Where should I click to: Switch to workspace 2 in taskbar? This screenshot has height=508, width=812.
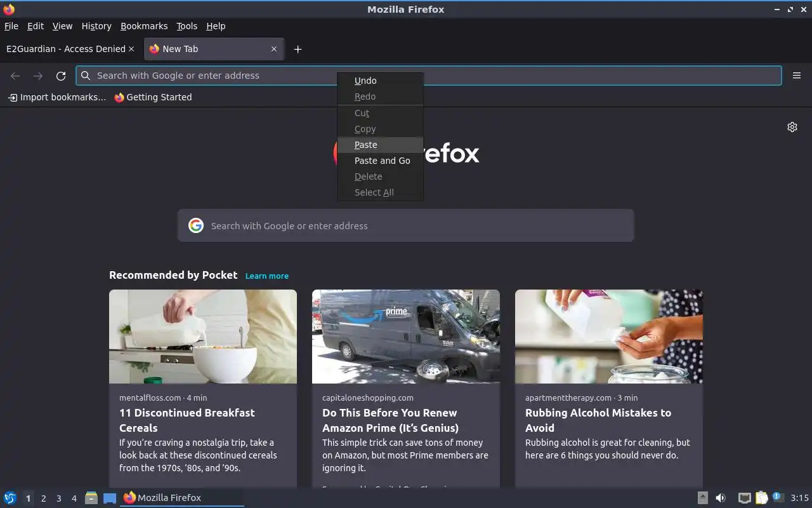coord(43,498)
